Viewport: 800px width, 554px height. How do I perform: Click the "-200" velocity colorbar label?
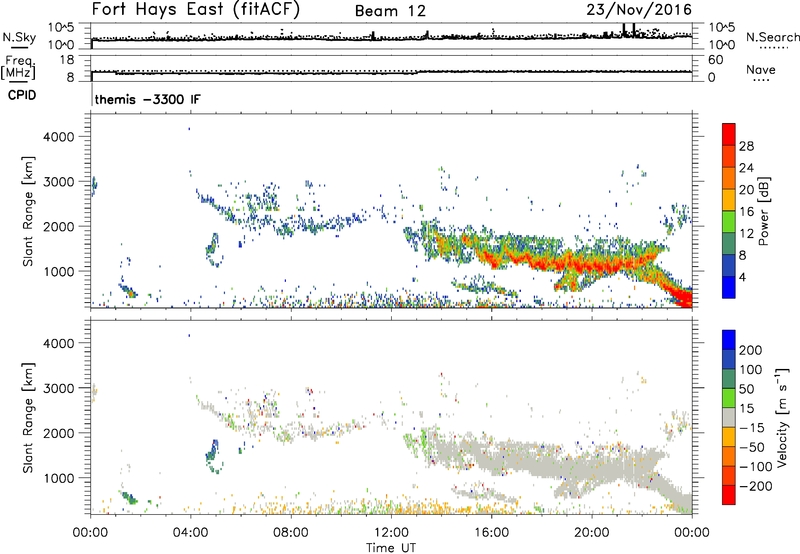tap(754, 486)
